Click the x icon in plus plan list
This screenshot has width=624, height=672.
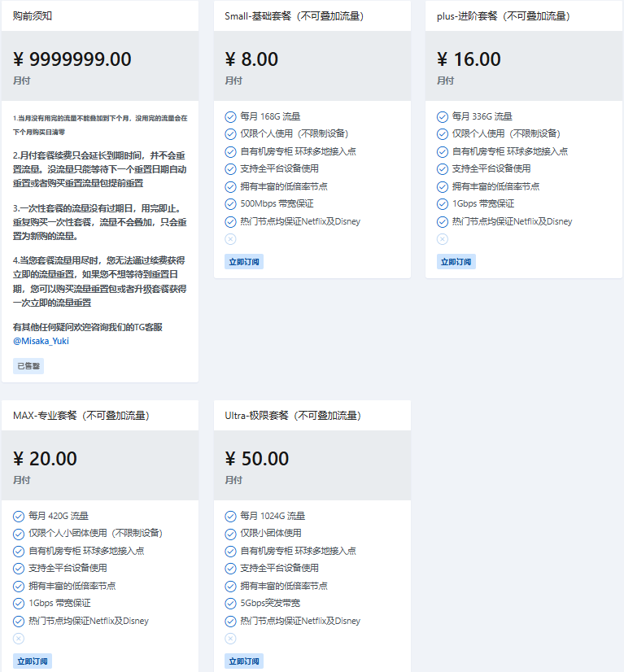click(443, 238)
